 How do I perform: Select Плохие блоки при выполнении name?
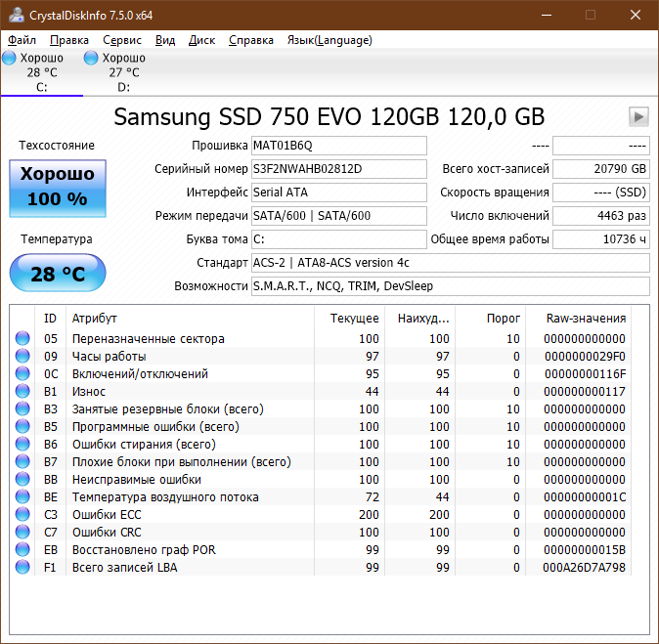[x=182, y=461]
